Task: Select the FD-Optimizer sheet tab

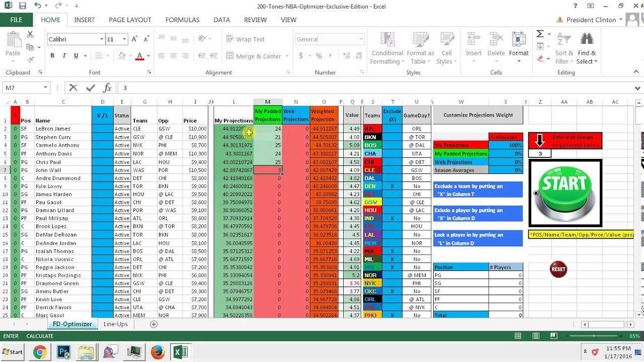Action: coord(72,324)
